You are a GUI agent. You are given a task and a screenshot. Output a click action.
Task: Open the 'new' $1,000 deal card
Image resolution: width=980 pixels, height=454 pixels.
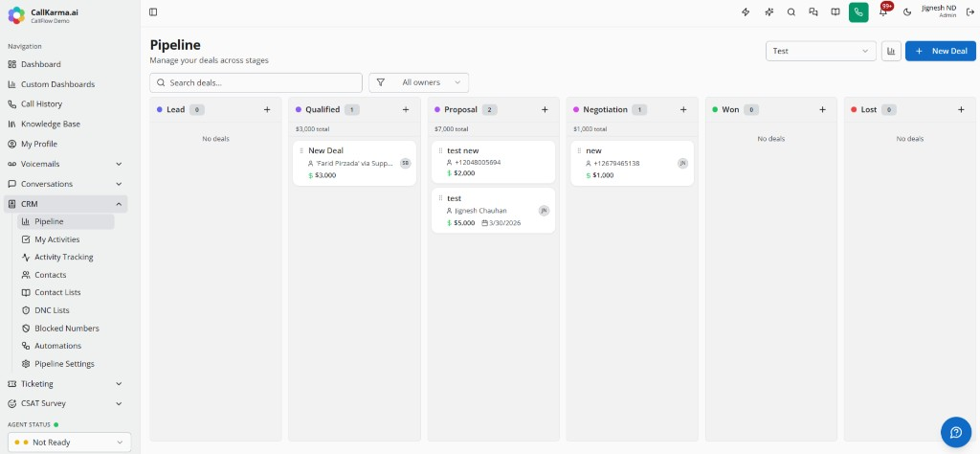[632, 163]
